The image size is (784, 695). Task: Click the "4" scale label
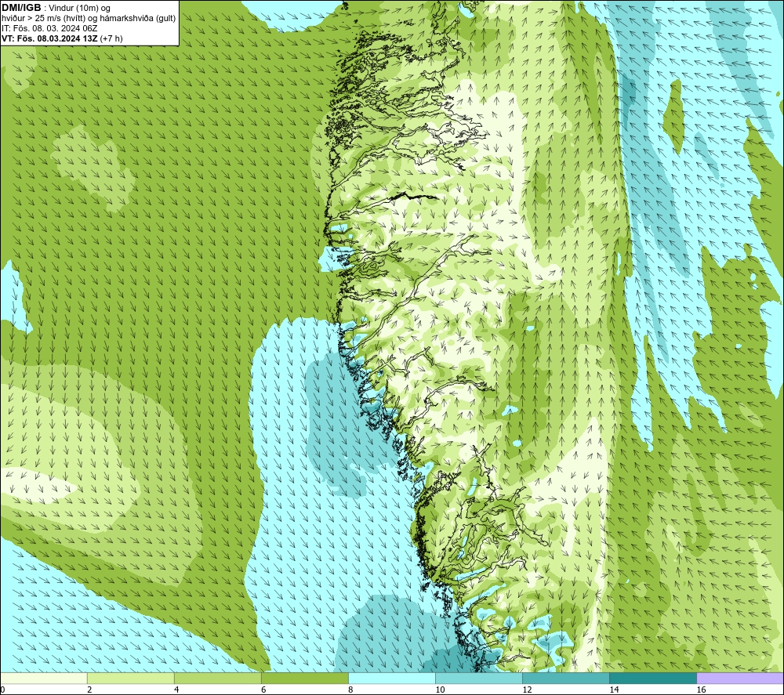(x=176, y=690)
